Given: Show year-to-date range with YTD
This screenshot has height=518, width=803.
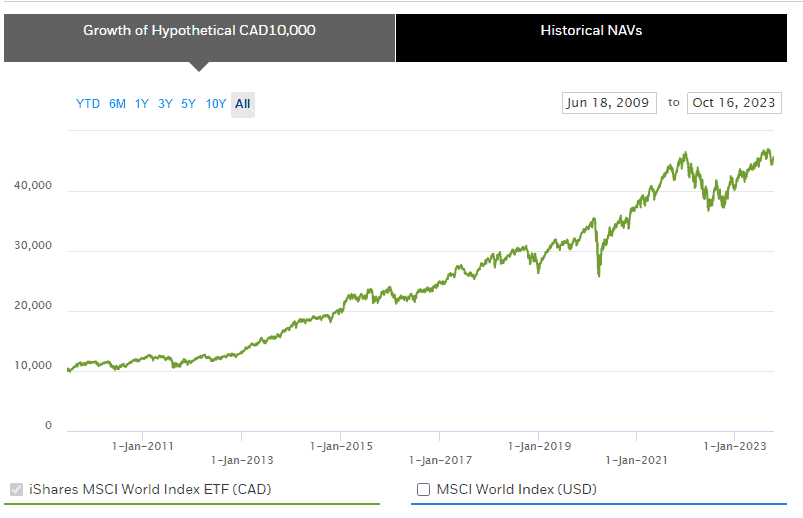Looking at the screenshot, I should (x=88, y=104).
